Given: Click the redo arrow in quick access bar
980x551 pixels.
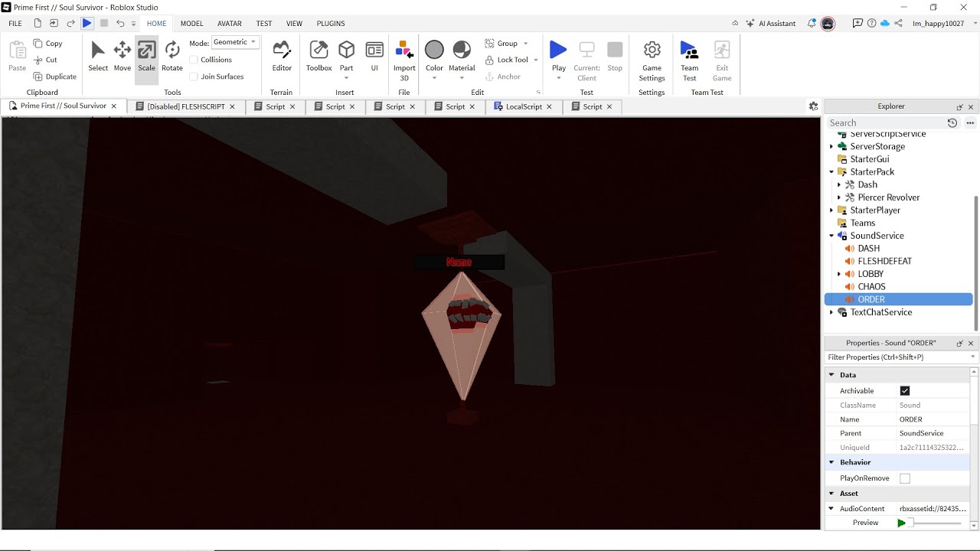Looking at the screenshot, I should pyautogui.click(x=70, y=24).
